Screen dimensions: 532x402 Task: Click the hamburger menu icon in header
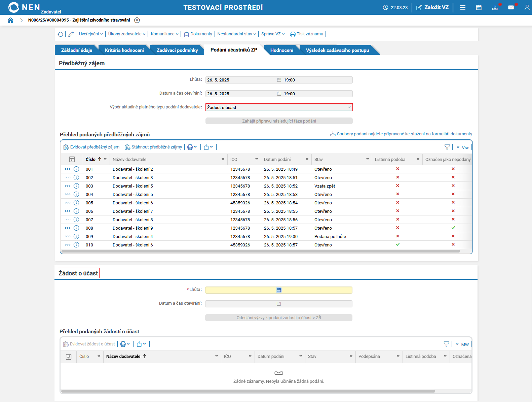(463, 7)
